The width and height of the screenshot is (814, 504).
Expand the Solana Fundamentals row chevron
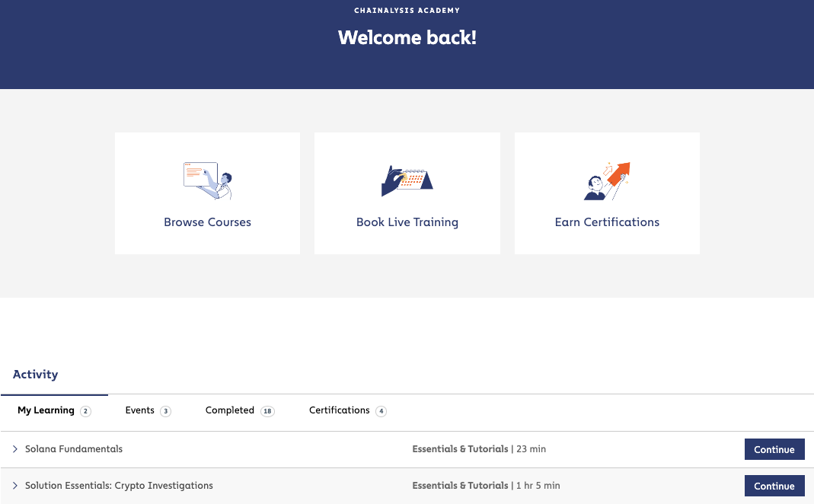pos(15,449)
